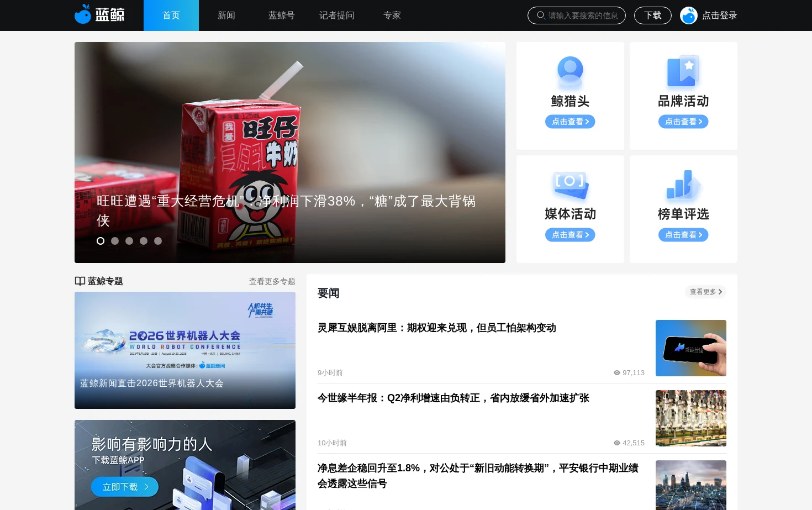Open the 鲸猎头 person icon
Viewport: 812px width, 510px height.
(570, 72)
